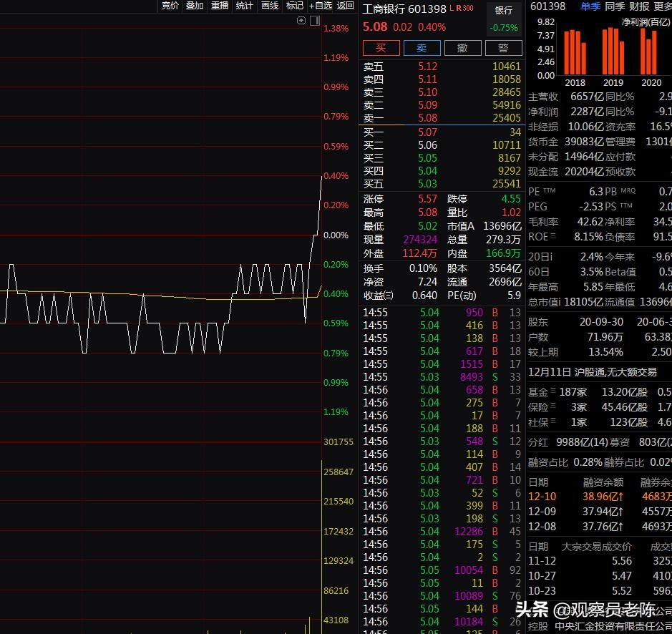Open 重播 replay function

click(x=220, y=6)
